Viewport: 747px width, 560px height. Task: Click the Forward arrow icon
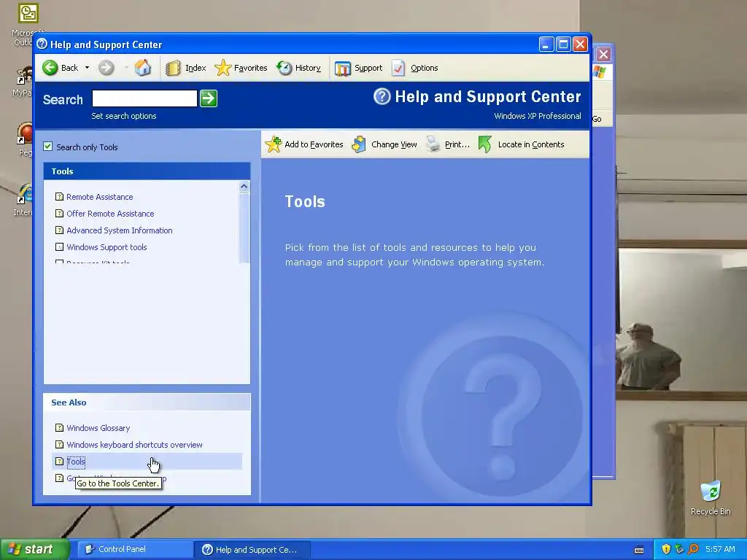point(107,68)
